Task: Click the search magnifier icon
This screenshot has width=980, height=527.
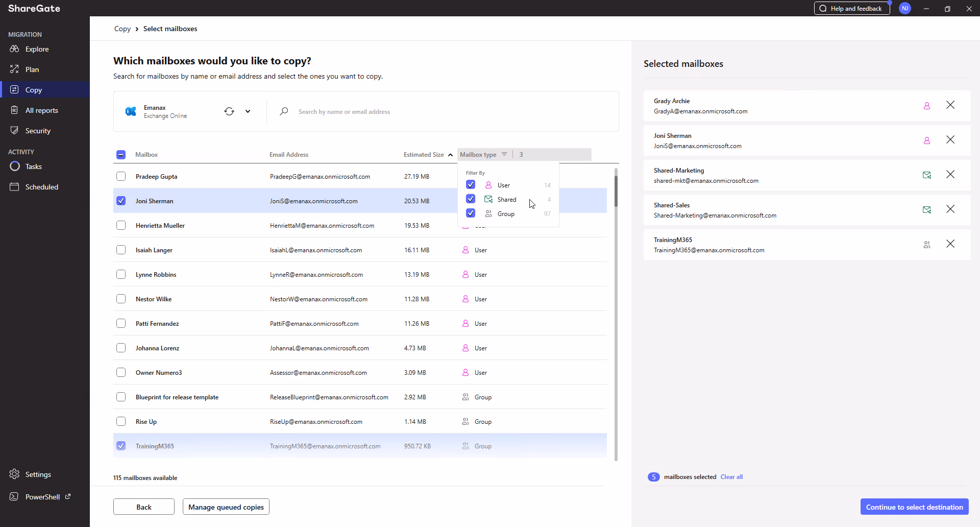Action: [x=284, y=111]
